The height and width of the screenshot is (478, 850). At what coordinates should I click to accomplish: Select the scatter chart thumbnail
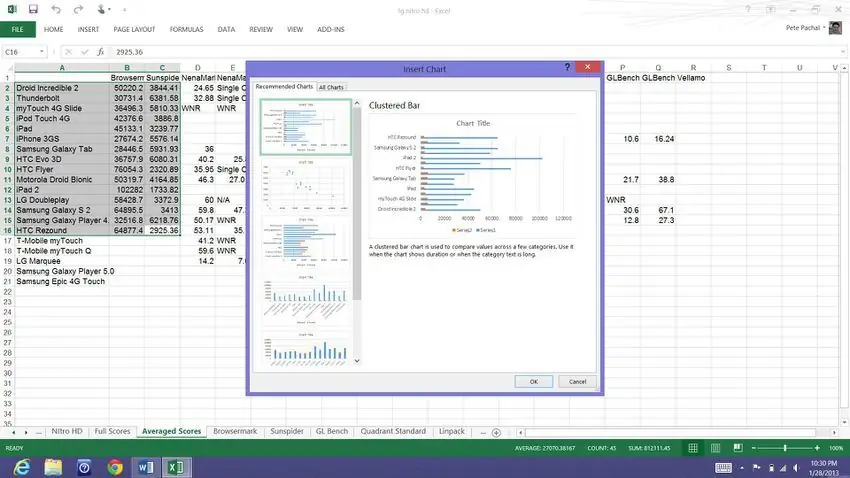(306, 185)
